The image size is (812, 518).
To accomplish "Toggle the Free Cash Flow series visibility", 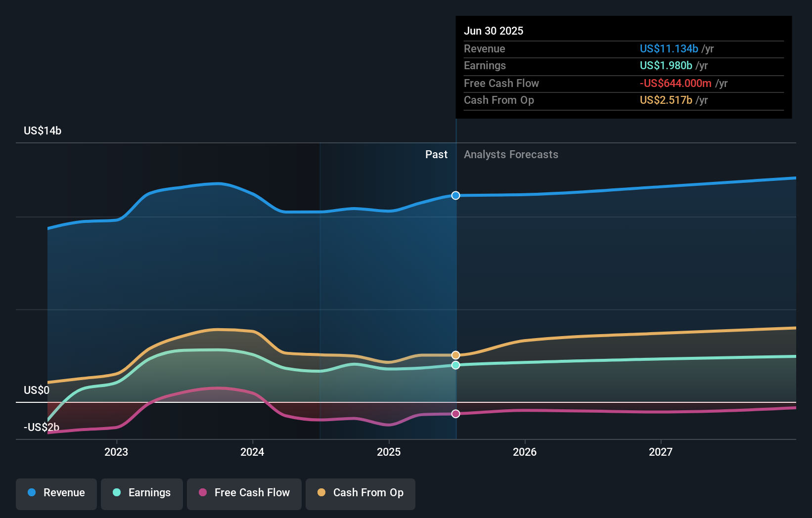I will pyautogui.click(x=244, y=494).
